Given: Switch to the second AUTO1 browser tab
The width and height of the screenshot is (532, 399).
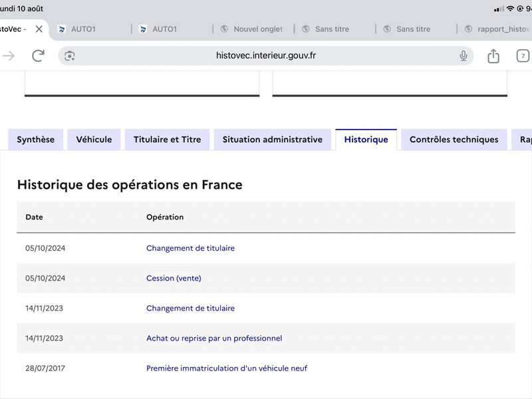Looking at the screenshot, I should [172, 29].
